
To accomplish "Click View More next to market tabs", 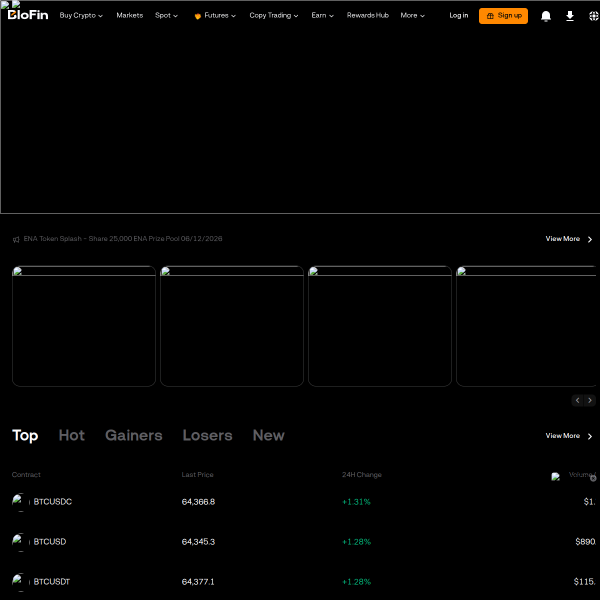I will [569, 436].
